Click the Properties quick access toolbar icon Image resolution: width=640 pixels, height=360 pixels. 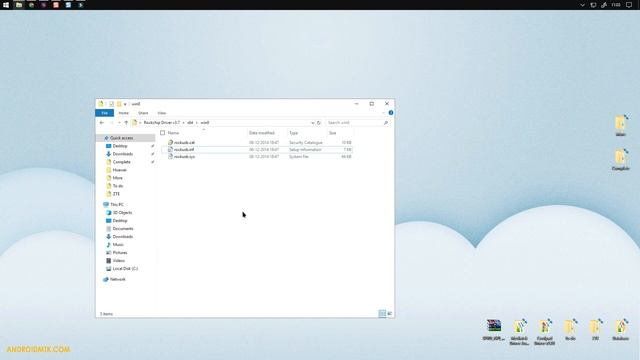pos(111,104)
